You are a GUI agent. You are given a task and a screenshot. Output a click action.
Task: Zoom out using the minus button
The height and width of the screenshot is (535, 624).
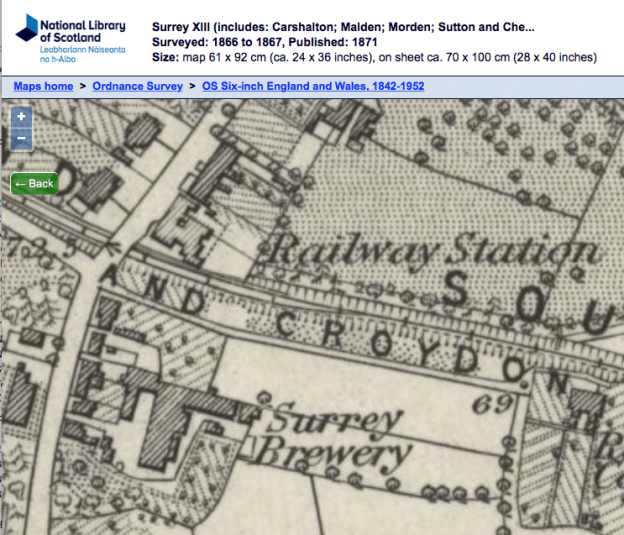click(x=22, y=139)
